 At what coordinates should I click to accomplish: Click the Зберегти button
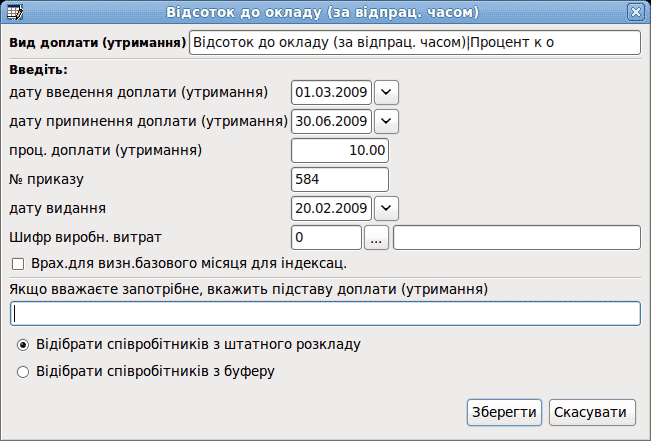coord(504,412)
